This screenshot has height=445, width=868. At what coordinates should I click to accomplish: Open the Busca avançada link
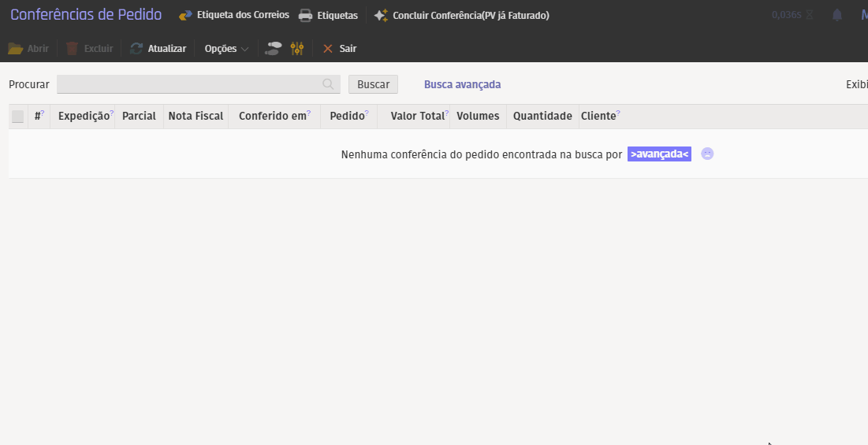462,84
